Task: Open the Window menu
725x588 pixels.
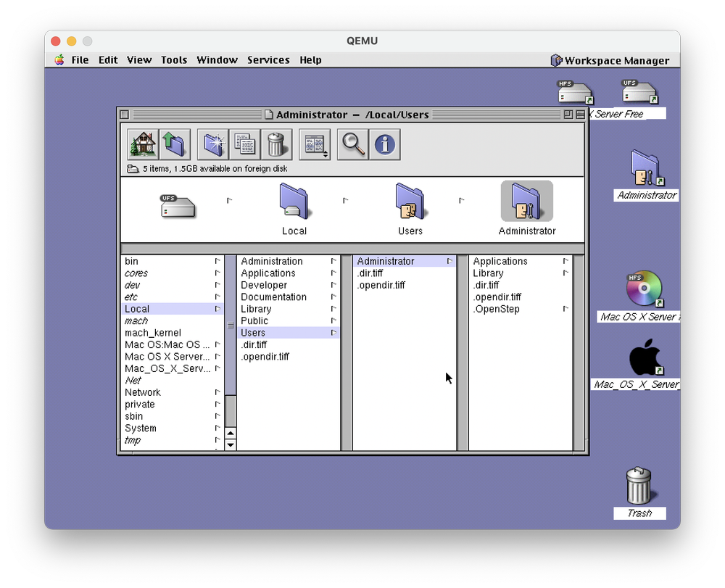Action: click(217, 60)
